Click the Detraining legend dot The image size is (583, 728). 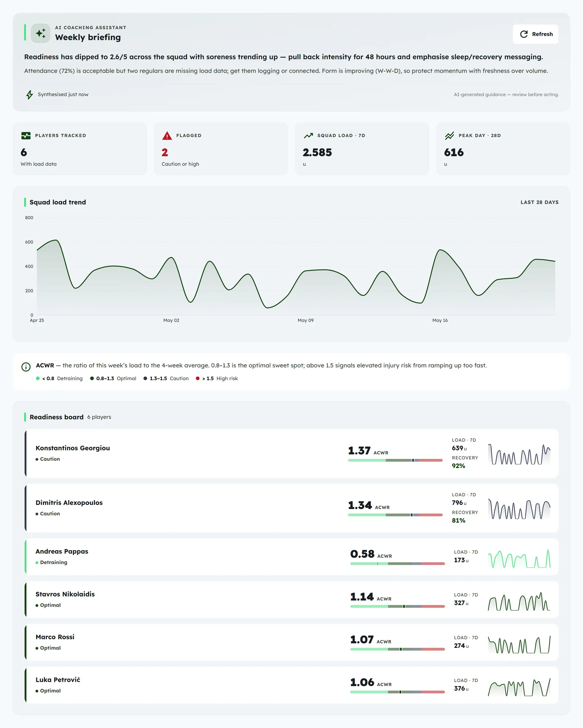[x=38, y=378]
